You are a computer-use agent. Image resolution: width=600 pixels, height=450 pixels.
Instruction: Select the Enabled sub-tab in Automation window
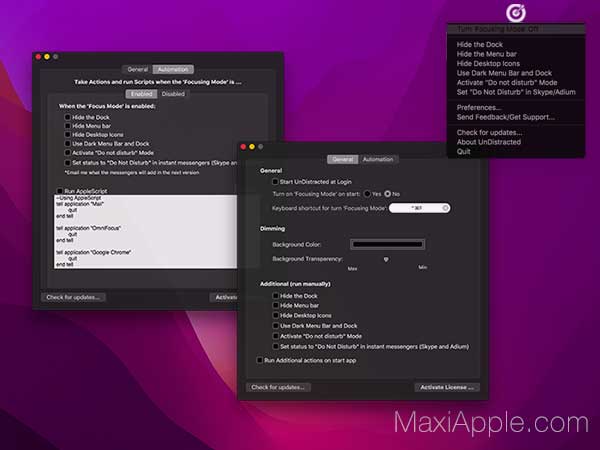pyautogui.click(x=141, y=94)
